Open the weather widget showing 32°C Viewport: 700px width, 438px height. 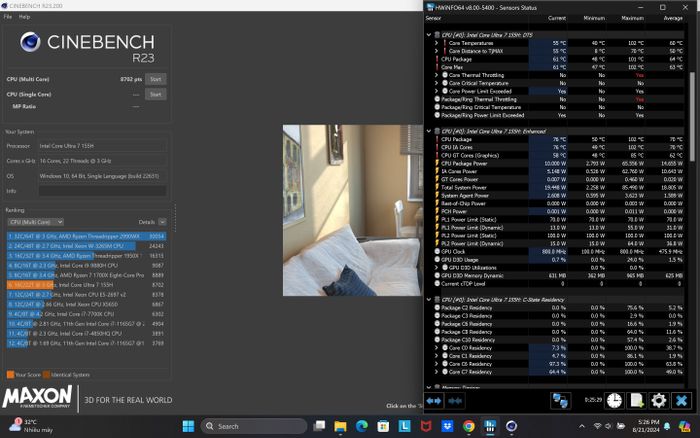tap(31, 426)
